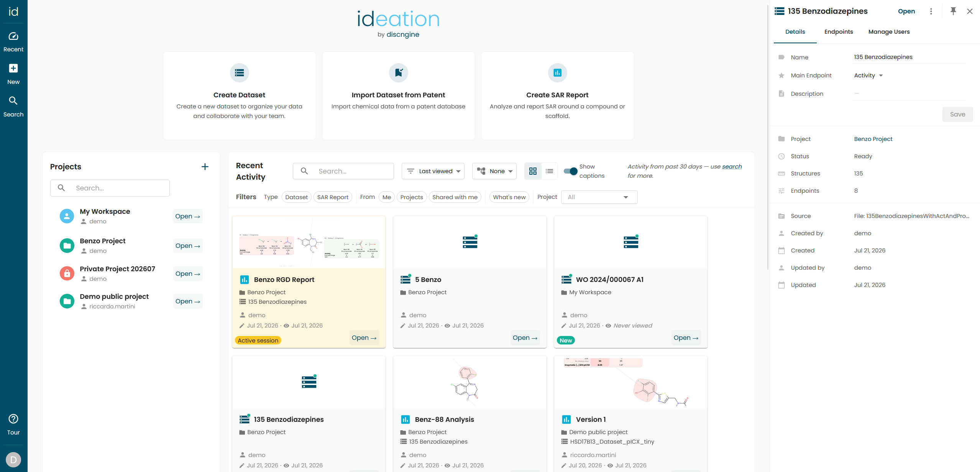Toggle the Me filter chip
The image size is (980, 472).
pos(387,197)
